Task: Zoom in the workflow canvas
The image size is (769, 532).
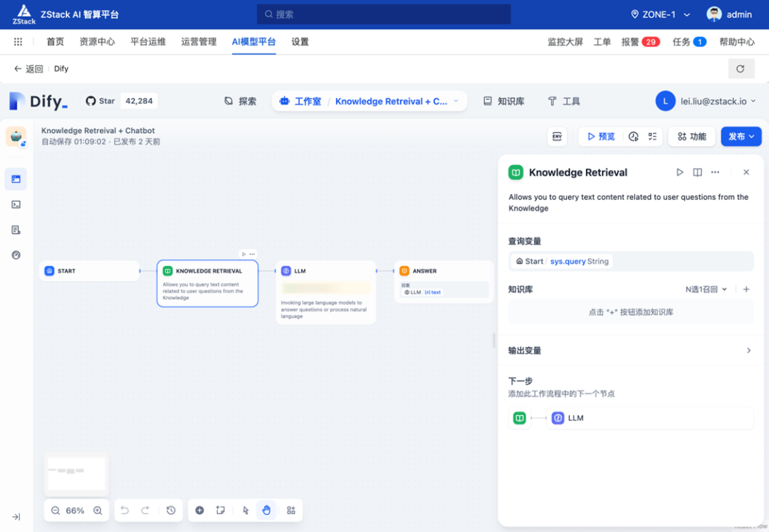Action: 98,511
